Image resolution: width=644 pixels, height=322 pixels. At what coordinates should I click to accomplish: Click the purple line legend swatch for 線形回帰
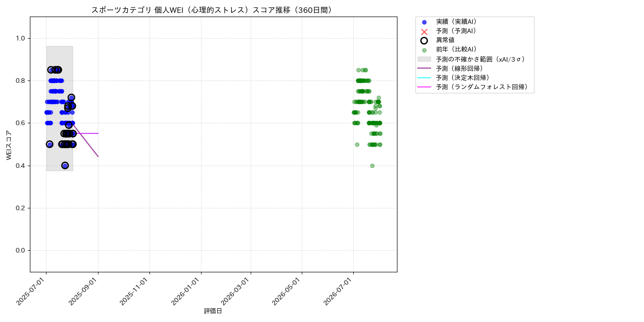[x=424, y=69]
